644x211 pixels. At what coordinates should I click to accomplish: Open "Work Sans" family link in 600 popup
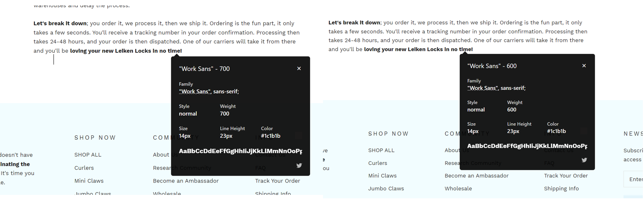click(x=483, y=88)
